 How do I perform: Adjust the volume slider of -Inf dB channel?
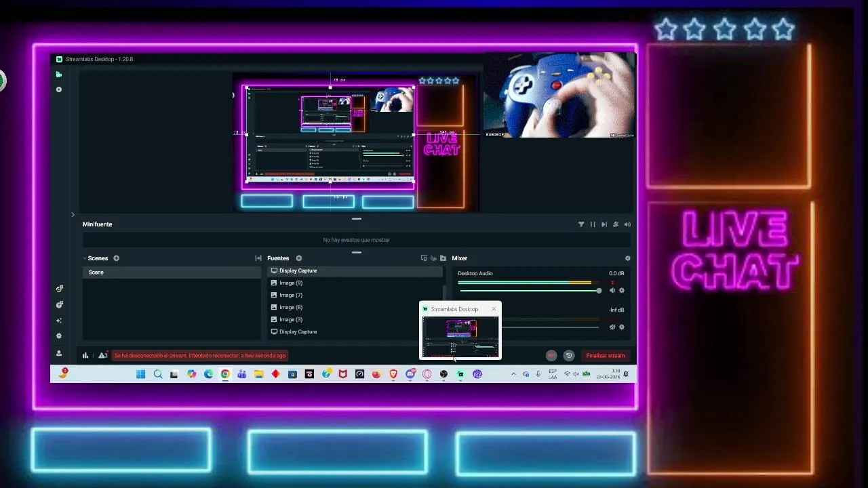(x=551, y=327)
